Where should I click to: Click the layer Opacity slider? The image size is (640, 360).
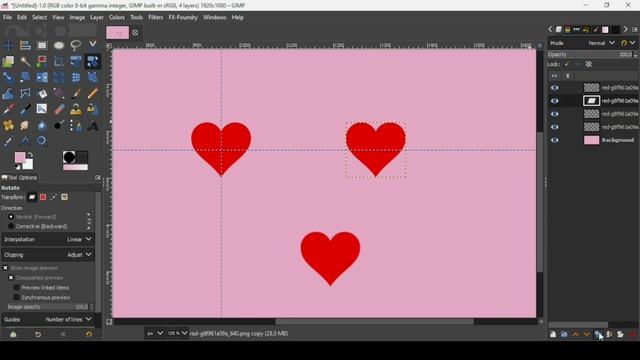click(x=591, y=54)
